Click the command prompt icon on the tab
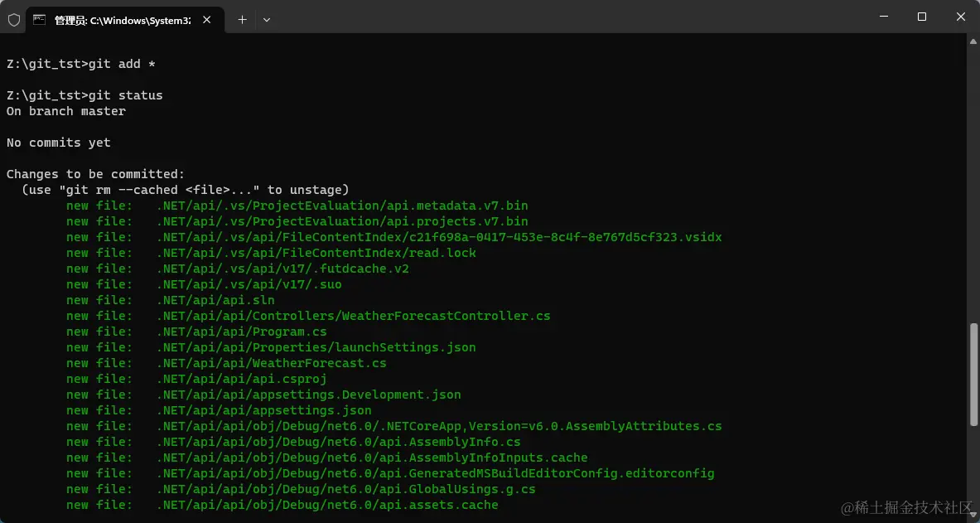 point(39,19)
